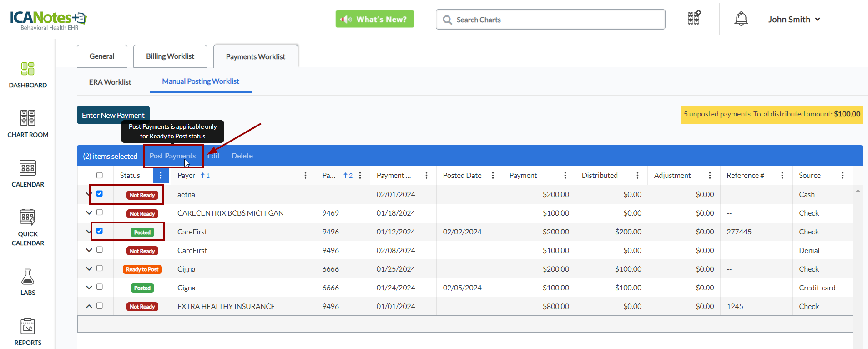Open the chart cabinet icon beside search
868x349 pixels.
694,18
